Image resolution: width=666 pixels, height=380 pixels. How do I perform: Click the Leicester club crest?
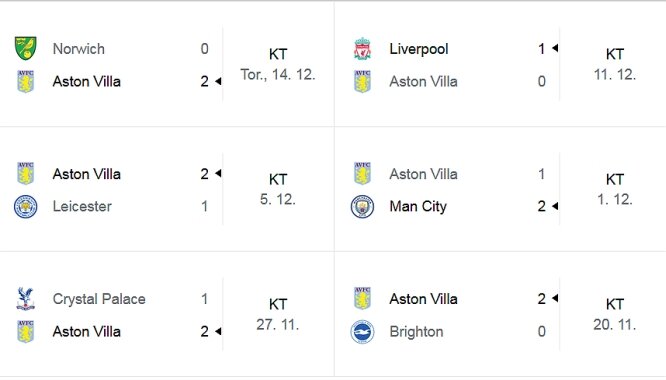[x=25, y=207]
